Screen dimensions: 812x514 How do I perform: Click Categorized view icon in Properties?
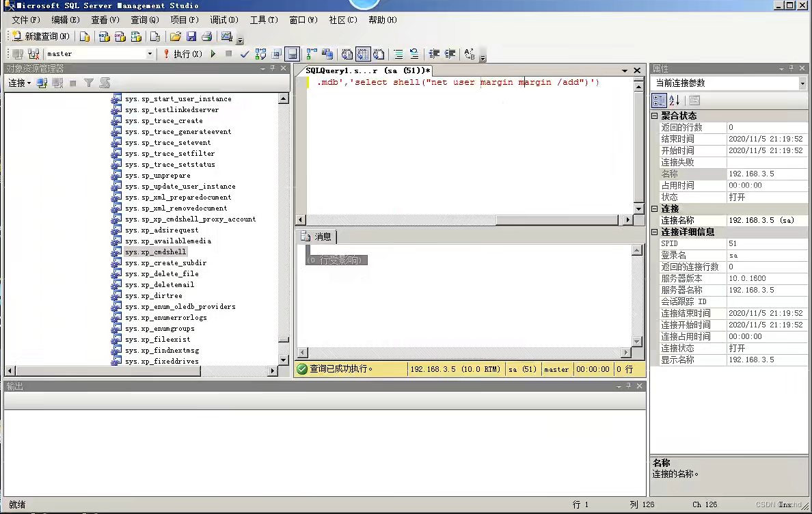tap(659, 100)
